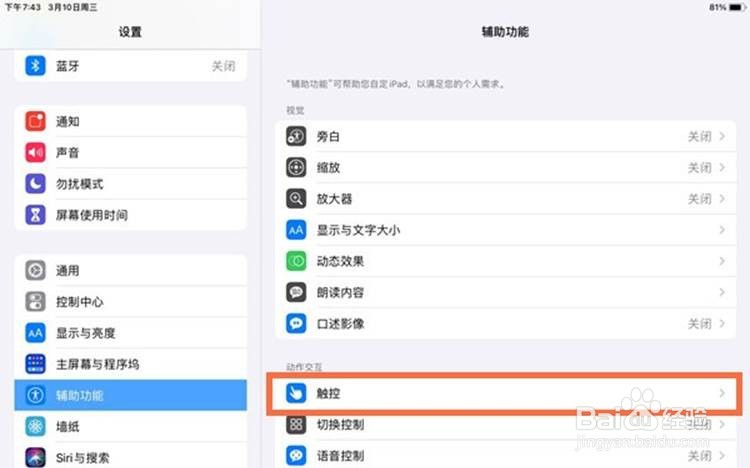Open 放大器 via its right chevron
The height and width of the screenshot is (468, 750).
[x=722, y=199]
